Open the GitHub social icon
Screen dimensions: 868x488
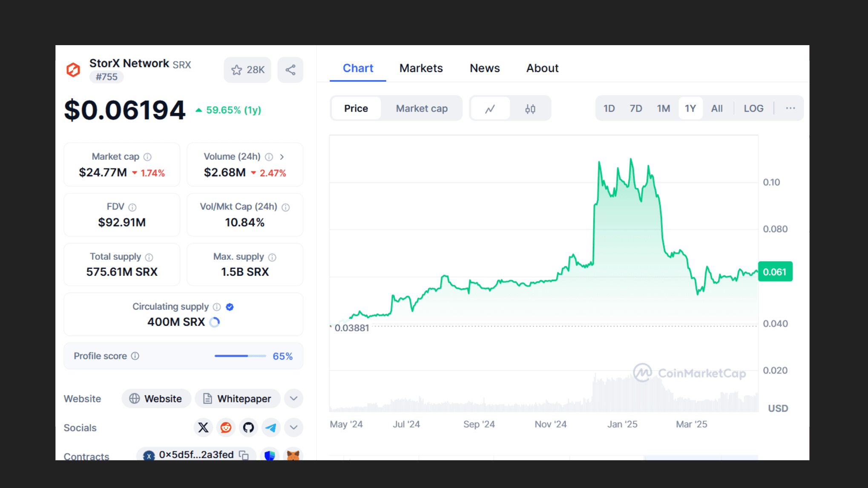pos(248,428)
